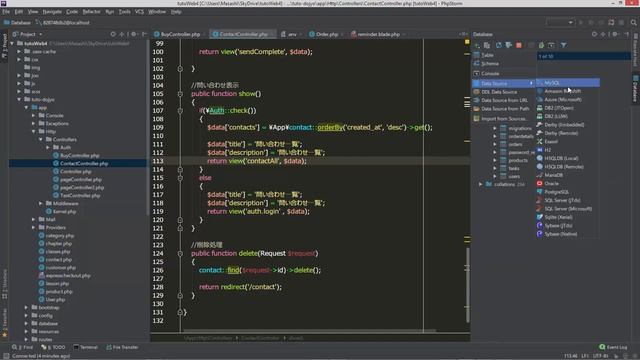Click the Database breadcrumb in navigation bar
The image size is (640, 360).
tap(17, 23)
